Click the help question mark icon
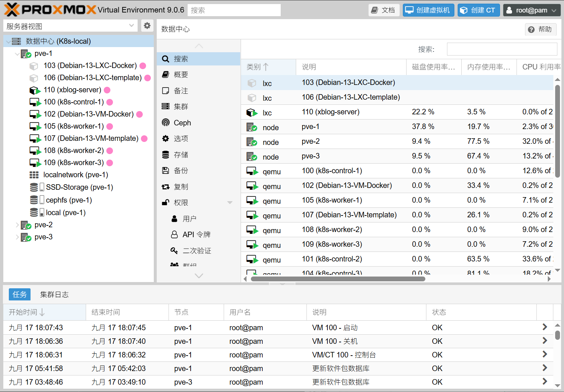Screen dimensions: 564x392 tap(531, 29)
